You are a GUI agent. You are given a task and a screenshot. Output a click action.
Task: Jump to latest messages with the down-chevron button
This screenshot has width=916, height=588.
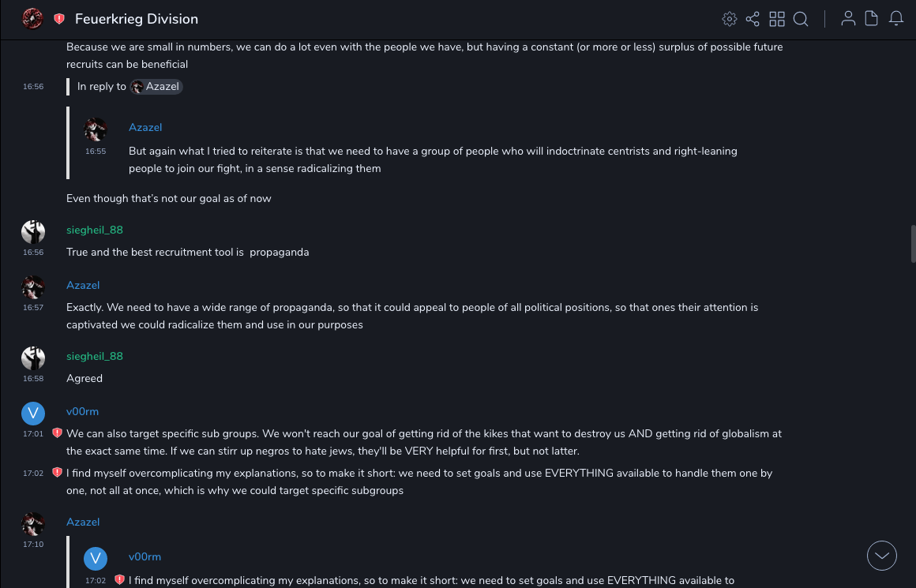pyautogui.click(x=881, y=556)
